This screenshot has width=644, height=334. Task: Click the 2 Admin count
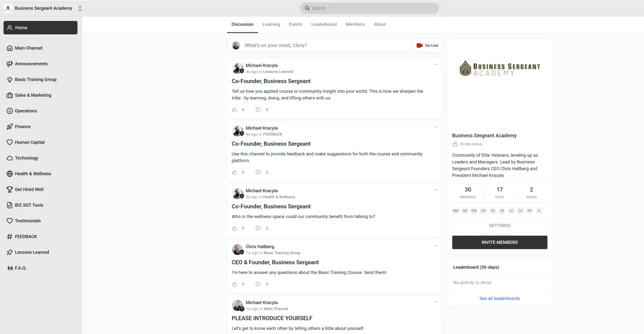tap(531, 193)
